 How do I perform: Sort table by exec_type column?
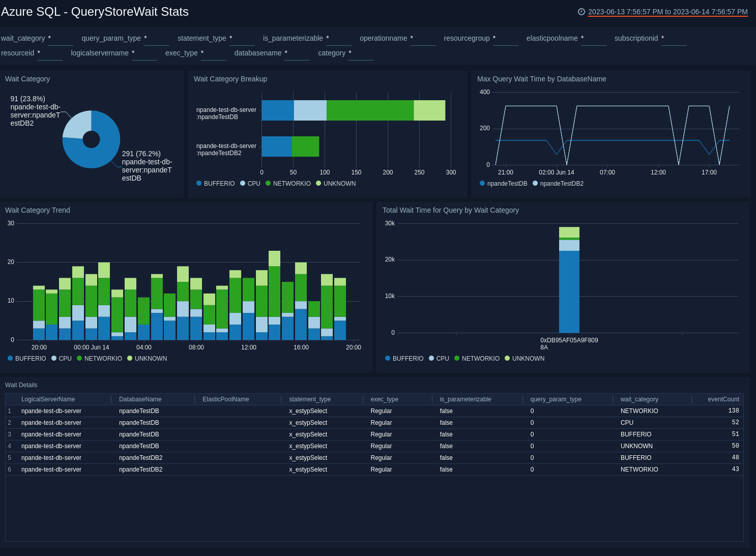[384, 399]
